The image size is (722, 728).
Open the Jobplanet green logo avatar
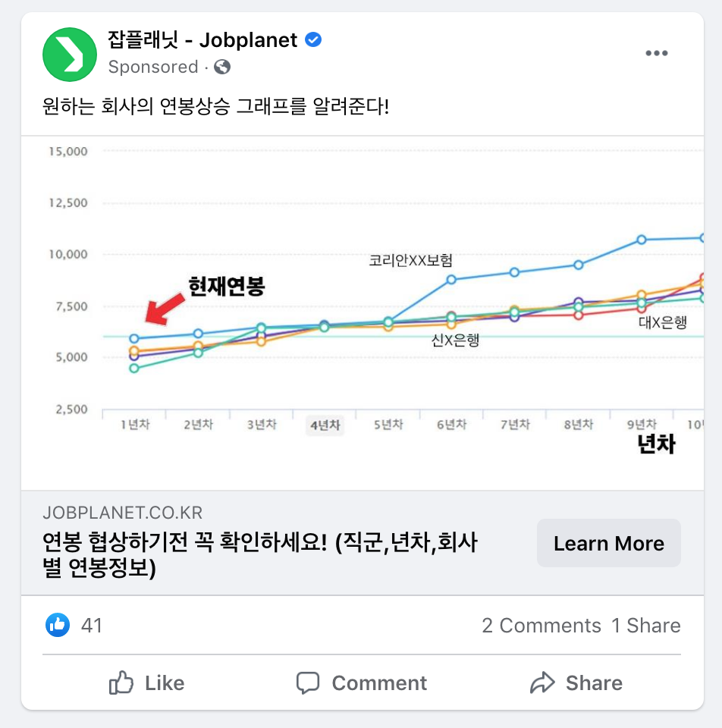(70, 55)
